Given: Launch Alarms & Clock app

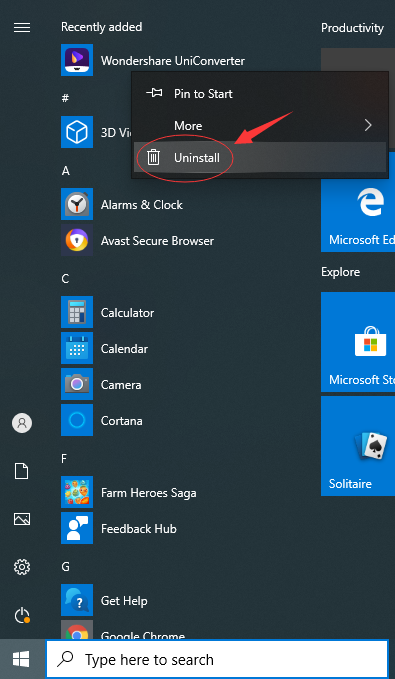Looking at the screenshot, I should 77,204.
